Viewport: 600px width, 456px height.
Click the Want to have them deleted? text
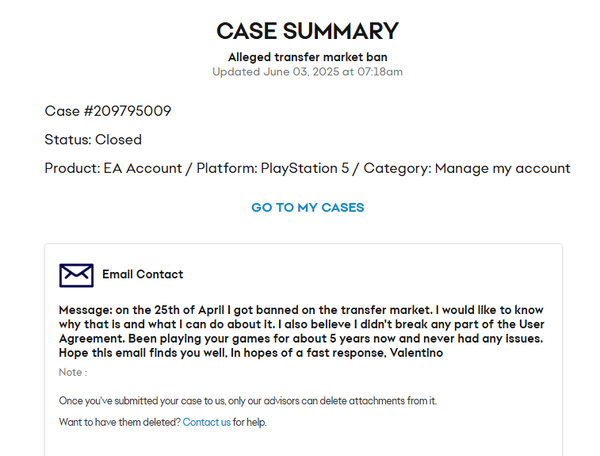click(119, 423)
